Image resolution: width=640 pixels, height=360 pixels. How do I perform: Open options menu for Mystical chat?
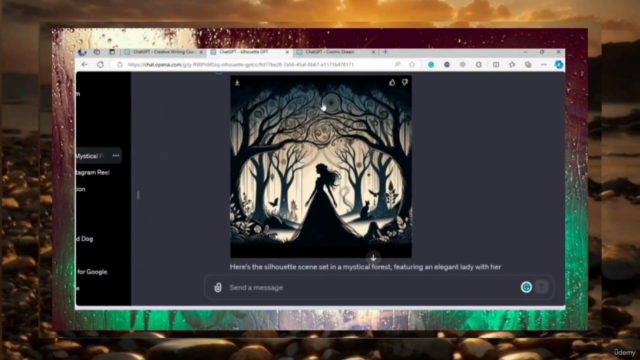(116, 156)
